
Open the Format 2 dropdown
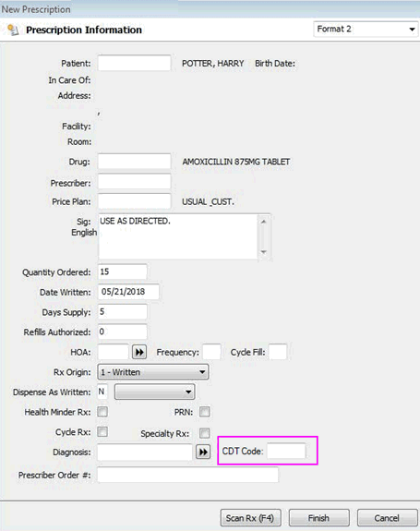pyautogui.click(x=366, y=30)
